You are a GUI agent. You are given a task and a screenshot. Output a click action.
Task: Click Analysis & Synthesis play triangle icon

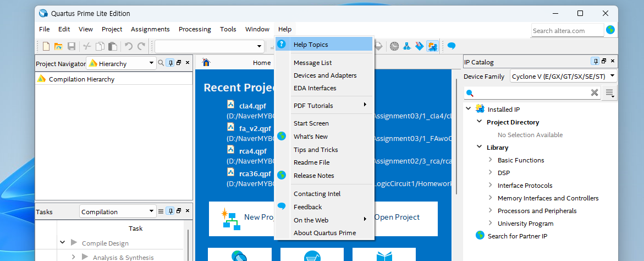pyautogui.click(x=85, y=257)
